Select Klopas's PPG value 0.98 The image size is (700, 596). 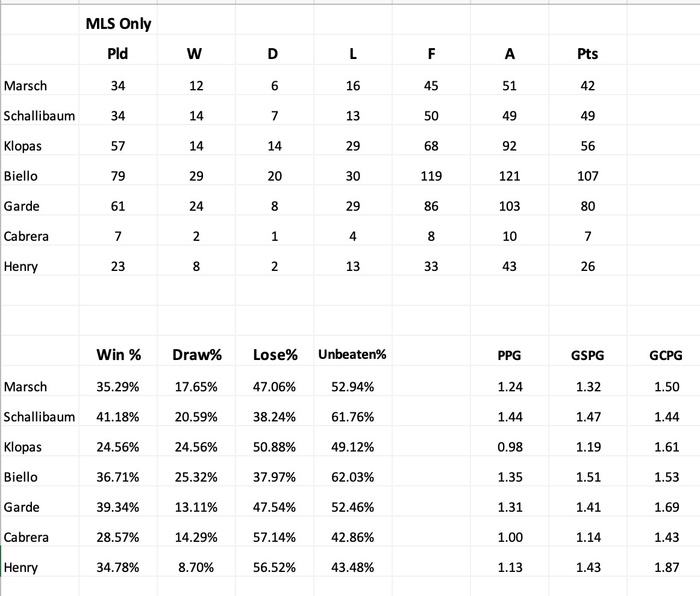click(x=510, y=447)
